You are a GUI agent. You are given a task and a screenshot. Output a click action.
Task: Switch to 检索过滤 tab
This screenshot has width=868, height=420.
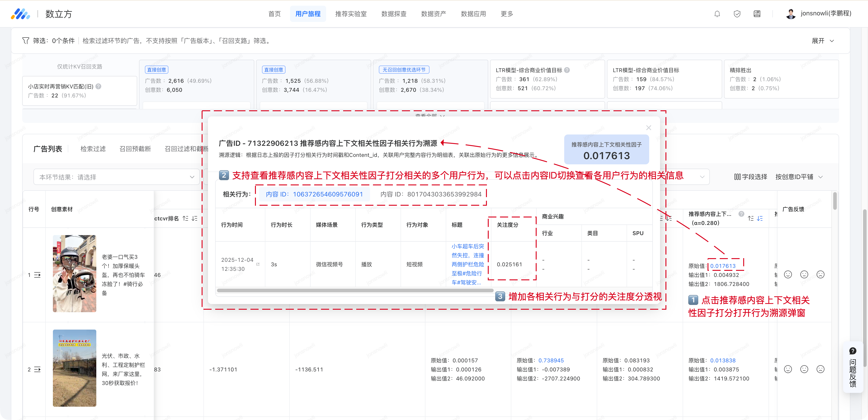pyautogui.click(x=93, y=149)
